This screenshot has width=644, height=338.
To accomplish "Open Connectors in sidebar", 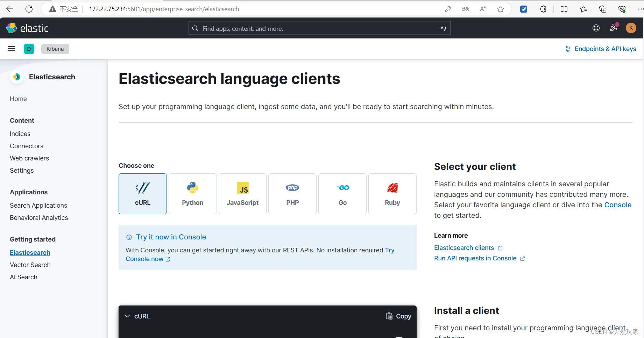I will pyautogui.click(x=27, y=146).
